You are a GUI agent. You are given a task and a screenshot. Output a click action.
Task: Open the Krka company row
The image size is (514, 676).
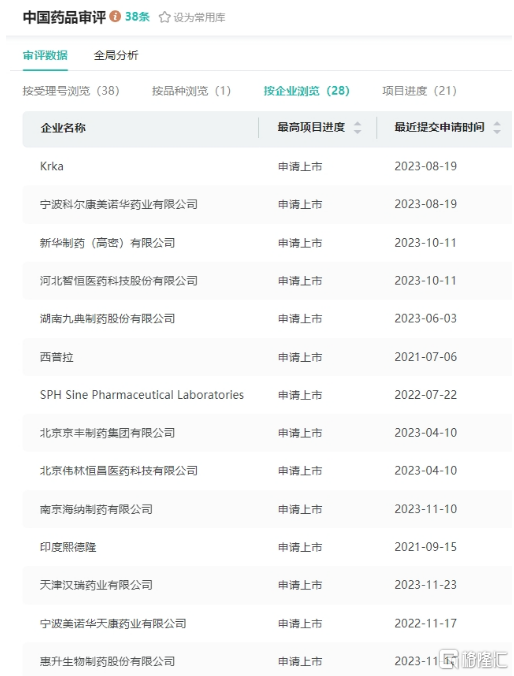pos(267,166)
